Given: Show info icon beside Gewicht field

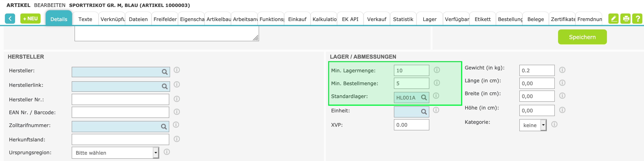Looking at the screenshot, I should (562, 70).
